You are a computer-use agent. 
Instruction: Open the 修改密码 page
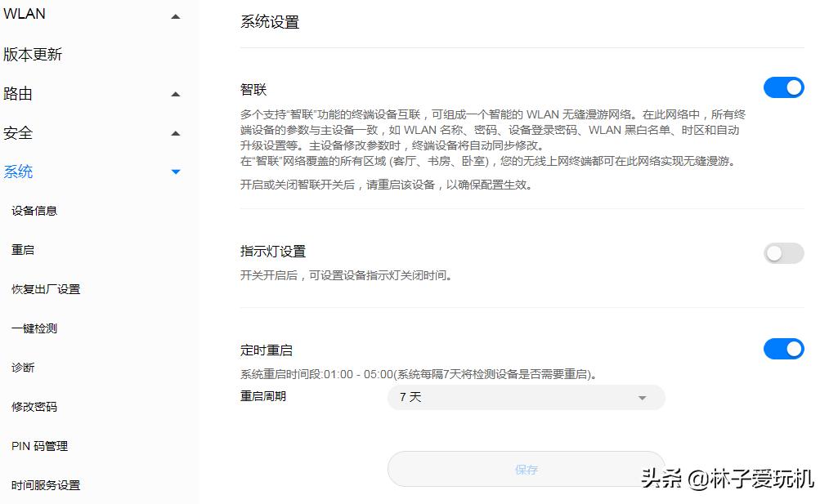coord(33,407)
